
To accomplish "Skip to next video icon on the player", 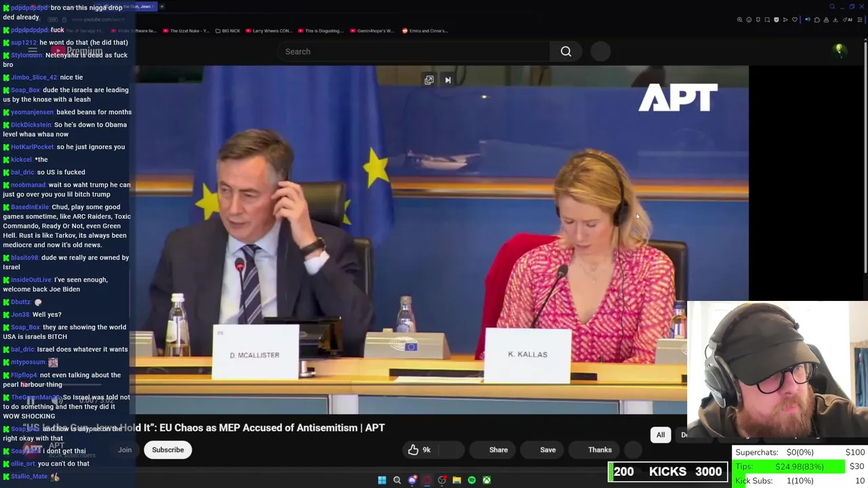I will (448, 80).
